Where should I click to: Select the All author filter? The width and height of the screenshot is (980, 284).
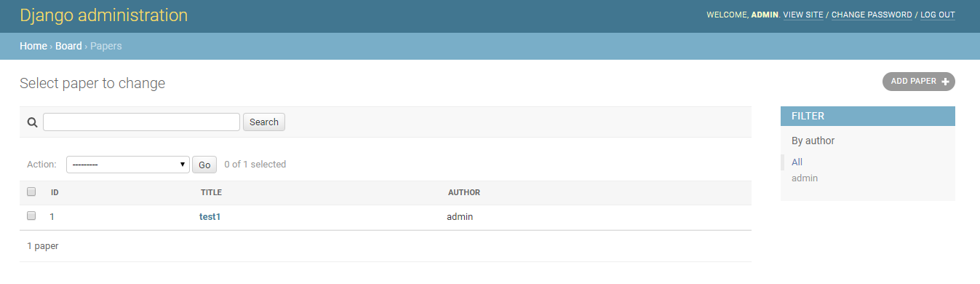click(x=797, y=162)
